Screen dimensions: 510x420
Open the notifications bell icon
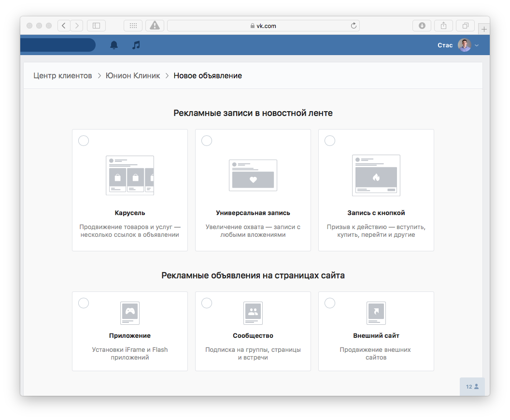pyautogui.click(x=114, y=45)
